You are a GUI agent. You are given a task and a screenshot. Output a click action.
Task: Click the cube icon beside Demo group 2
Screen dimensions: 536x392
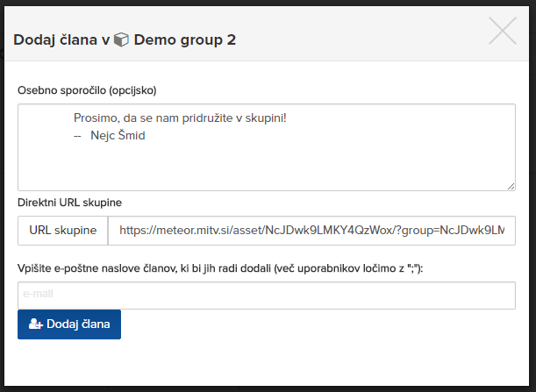point(121,39)
